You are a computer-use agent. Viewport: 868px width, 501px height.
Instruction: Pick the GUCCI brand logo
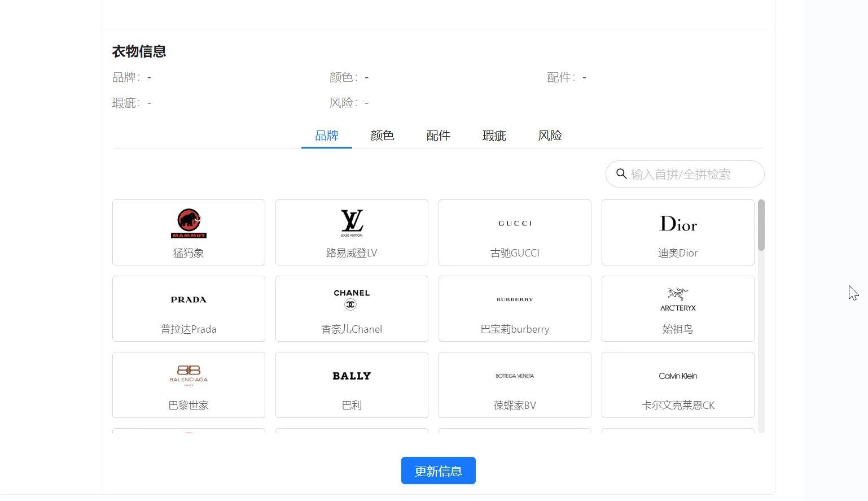click(x=515, y=223)
